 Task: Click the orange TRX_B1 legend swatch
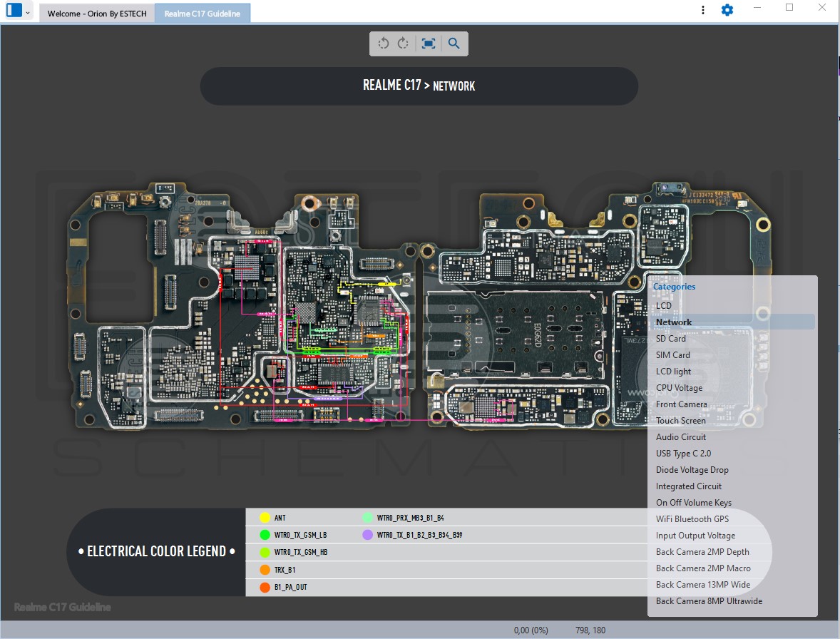[x=265, y=570]
